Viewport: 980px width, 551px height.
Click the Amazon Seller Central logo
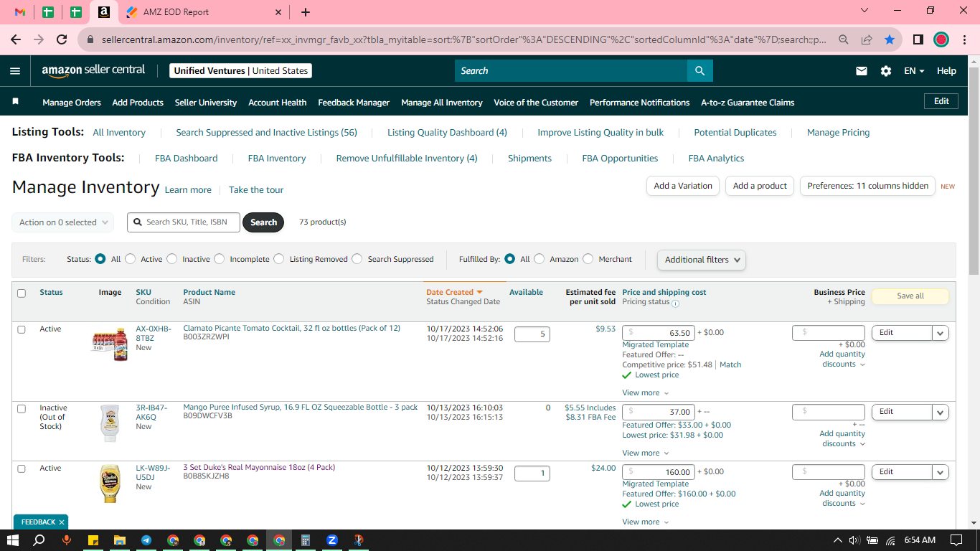pyautogui.click(x=93, y=70)
